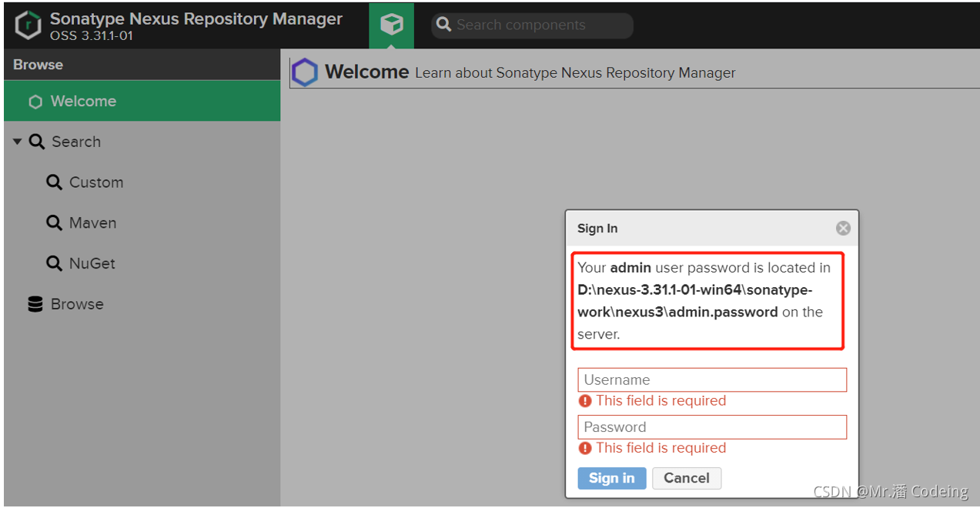Click the magnifier icon beside Maven
Image resolution: width=980 pixels, height=508 pixels.
[54, 222]
